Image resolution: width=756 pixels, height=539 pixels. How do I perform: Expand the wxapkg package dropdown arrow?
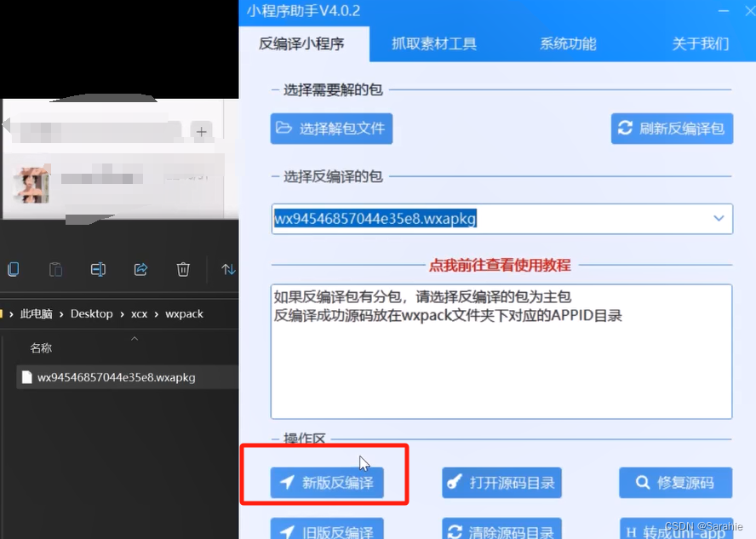click(719, 218)
